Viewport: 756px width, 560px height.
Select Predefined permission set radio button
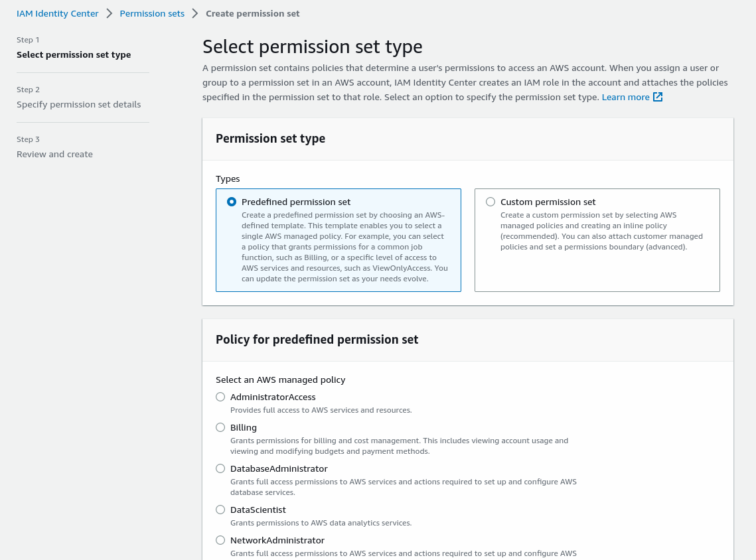coord(232,202)
